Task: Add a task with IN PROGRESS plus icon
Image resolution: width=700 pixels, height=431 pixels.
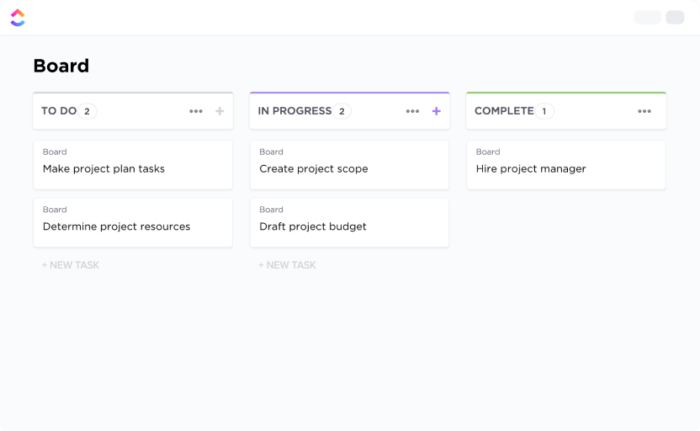Action: coord(436,111)
